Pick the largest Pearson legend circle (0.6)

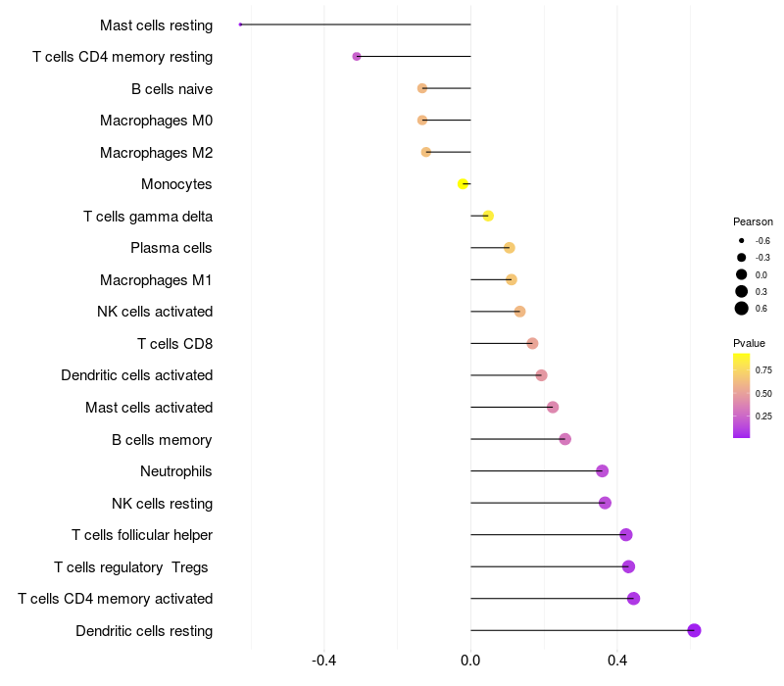pos(742,309)
